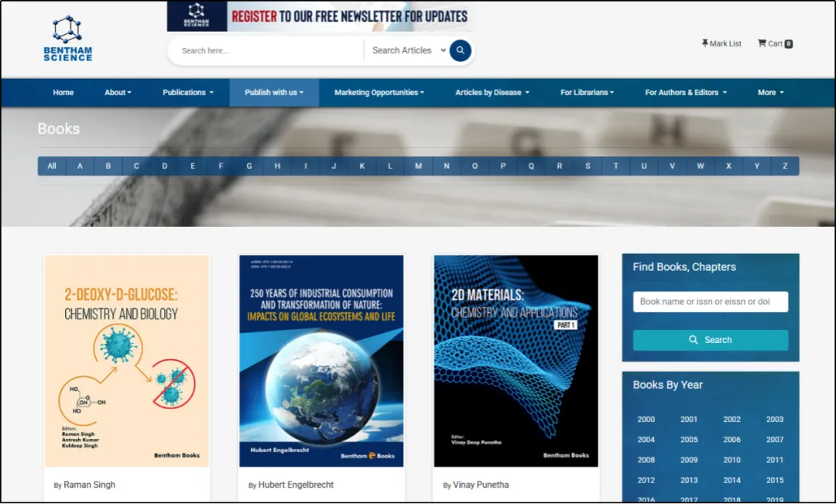Viewport: 836px width, 504px height.
Task: Expand Articles by Disease menu
Action: click(x=492, y=92)
